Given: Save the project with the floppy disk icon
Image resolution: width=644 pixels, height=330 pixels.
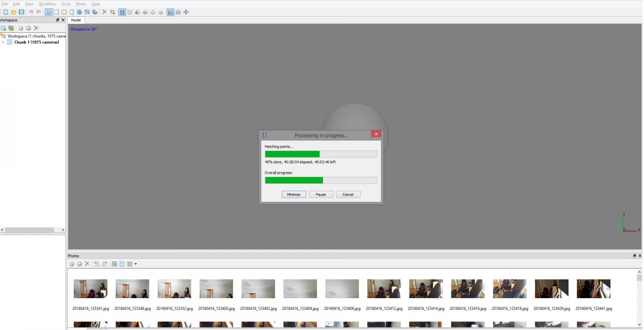Looking at the screenshot, I should [21, 12].
